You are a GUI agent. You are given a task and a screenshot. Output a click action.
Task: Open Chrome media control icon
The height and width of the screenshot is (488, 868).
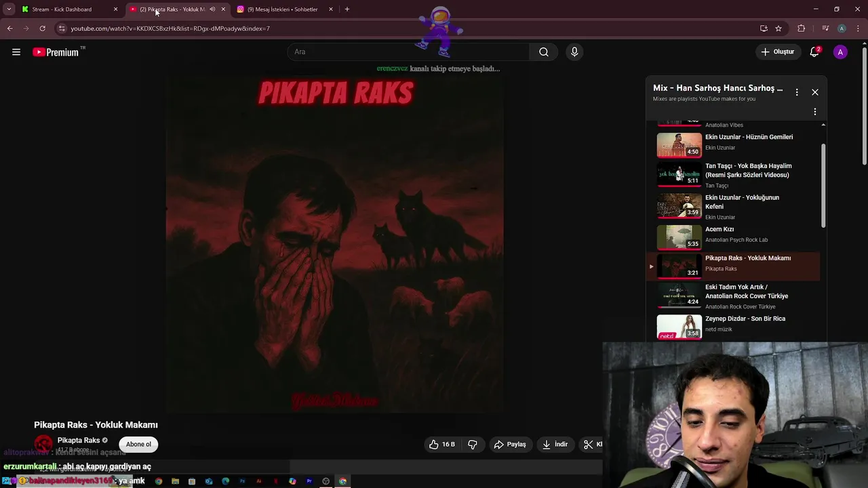tap(825, 28)
